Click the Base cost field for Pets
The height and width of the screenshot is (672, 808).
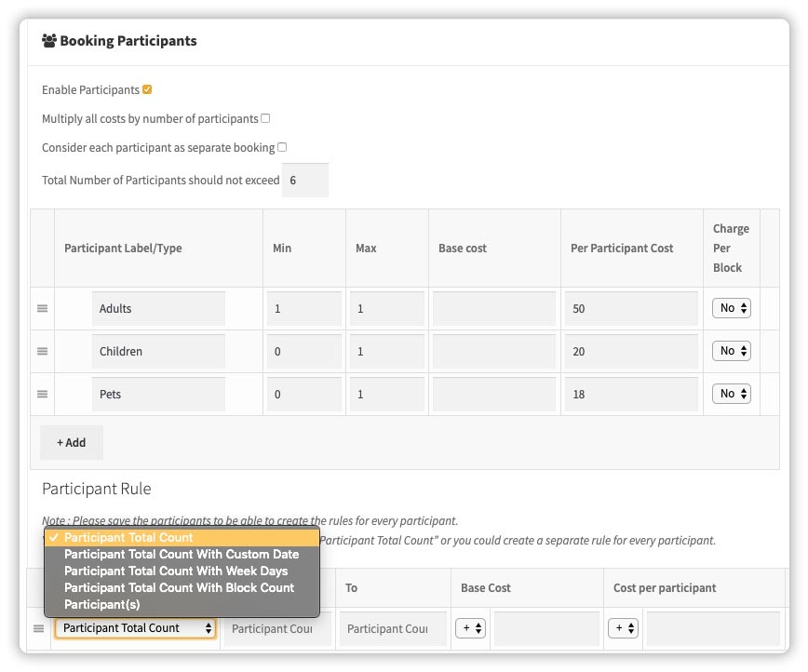[x=494, y=395]
